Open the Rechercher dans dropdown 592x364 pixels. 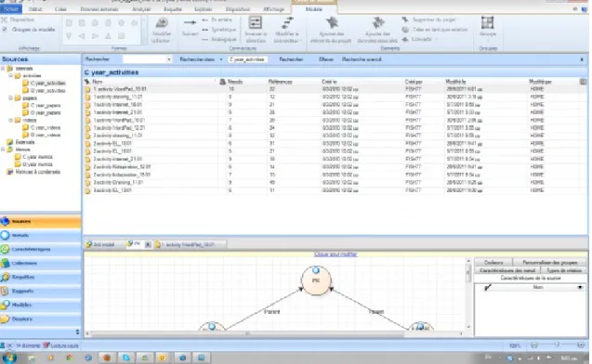[221, 59]
